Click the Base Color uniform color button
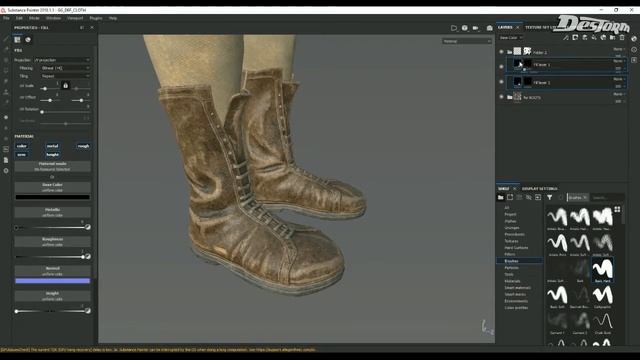The image size is (640, 360). point(53,187)
